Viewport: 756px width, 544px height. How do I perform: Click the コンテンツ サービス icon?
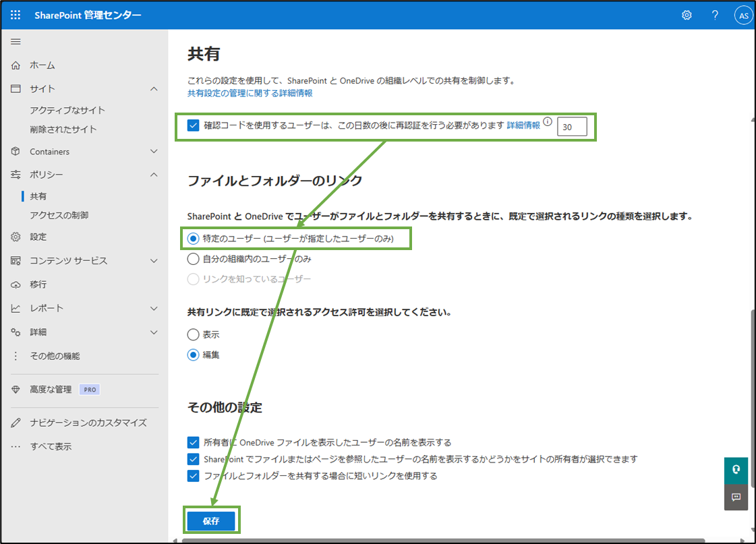(x=16, y=261)
